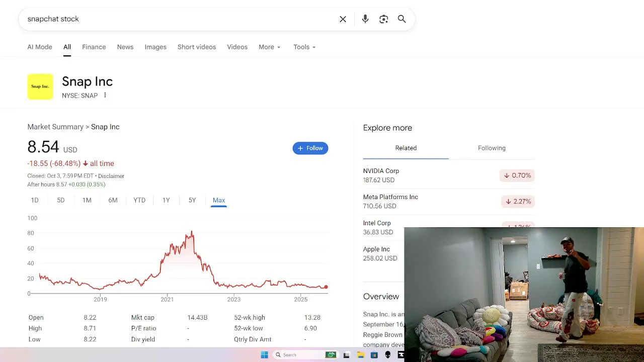Click NVIDIA's 0.70% change badge
Screen dimensions: 644x362
pyautogui.click(x=517, y=175)
